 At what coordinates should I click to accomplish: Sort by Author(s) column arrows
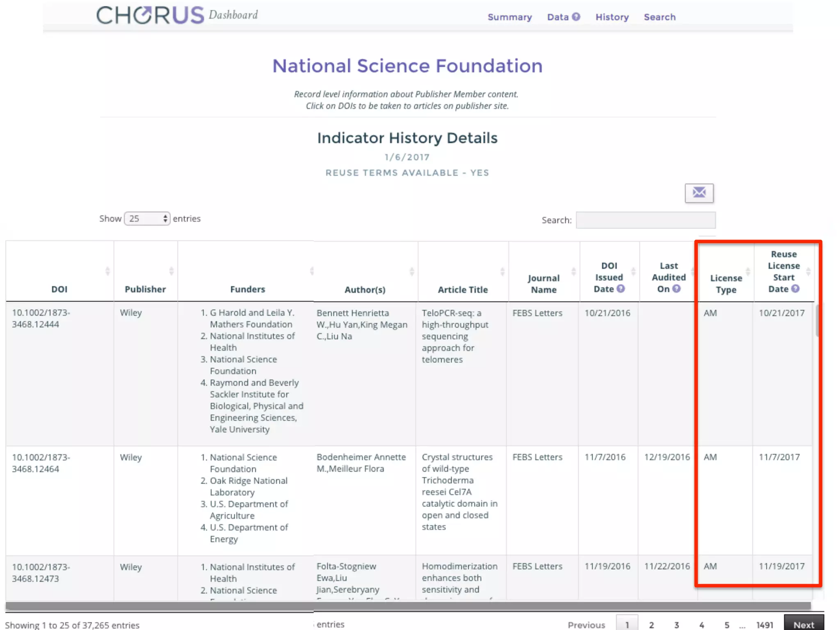click(x=412, y=271)
